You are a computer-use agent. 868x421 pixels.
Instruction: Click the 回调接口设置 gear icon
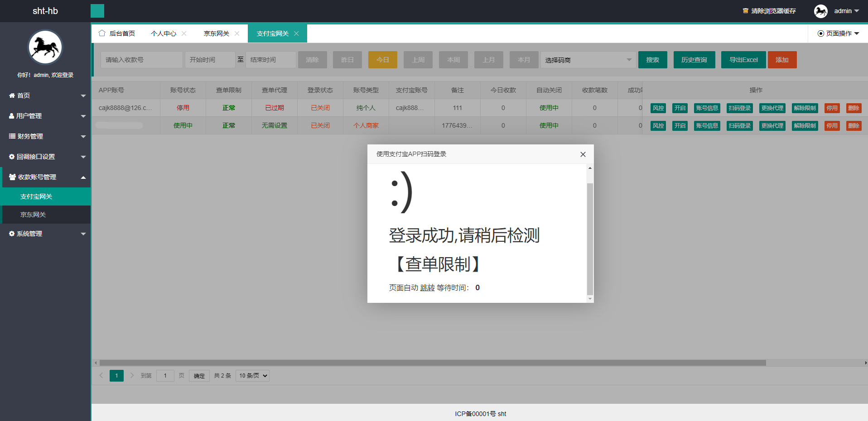click(11, 157)
